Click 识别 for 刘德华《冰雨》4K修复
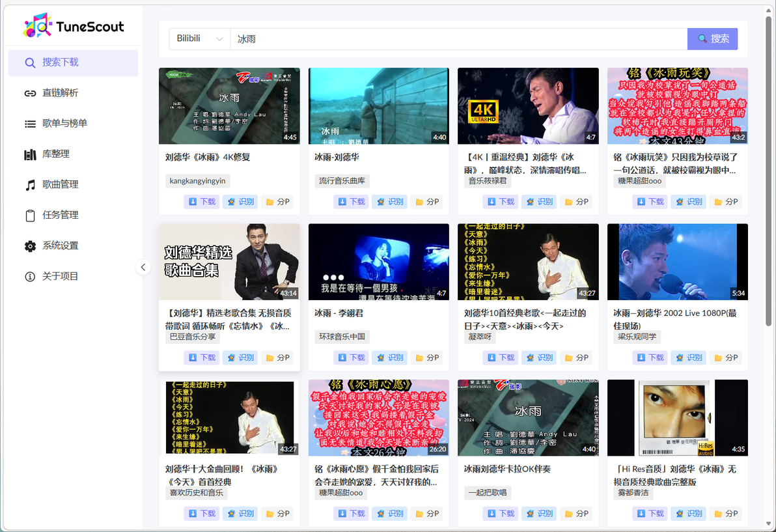 point(240,201)
